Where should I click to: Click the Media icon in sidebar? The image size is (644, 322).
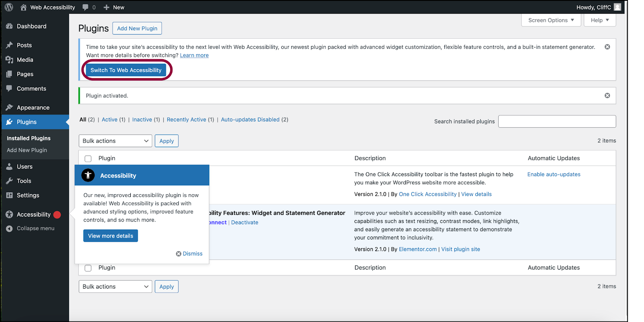tap(9, 60)
